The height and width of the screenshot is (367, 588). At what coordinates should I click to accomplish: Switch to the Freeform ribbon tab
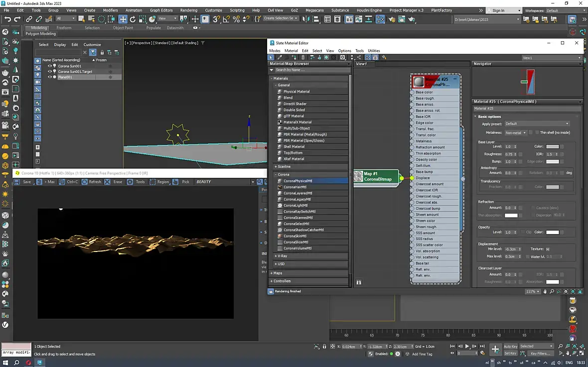click(64, 28)
